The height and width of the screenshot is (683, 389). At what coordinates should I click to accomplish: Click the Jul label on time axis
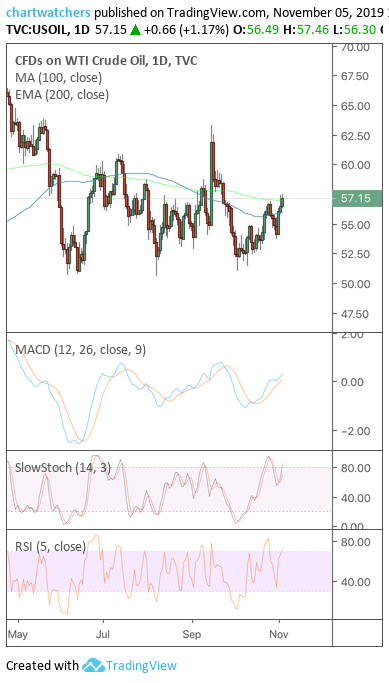103,634
